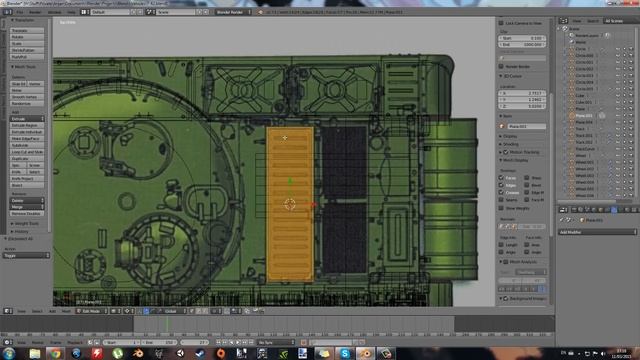Image resolution: width=640 pixels, height=360 pixels.
Task: Switch to vertex select mode
Action: [192, 311]
